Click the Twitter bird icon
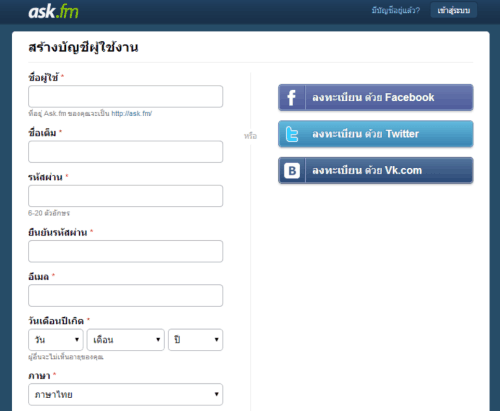 click(x=292, y=134)
